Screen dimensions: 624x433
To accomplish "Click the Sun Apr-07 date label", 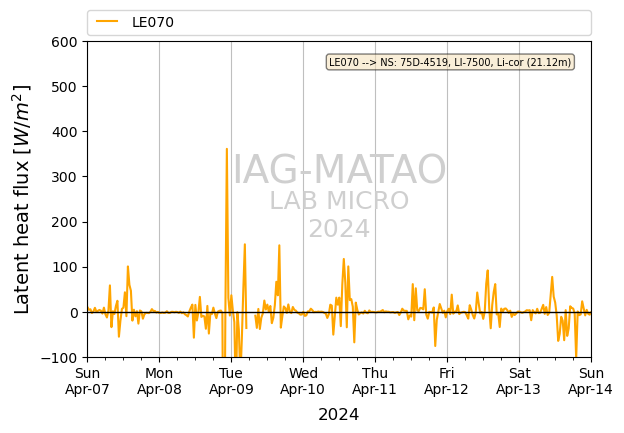I will [87, 381].
